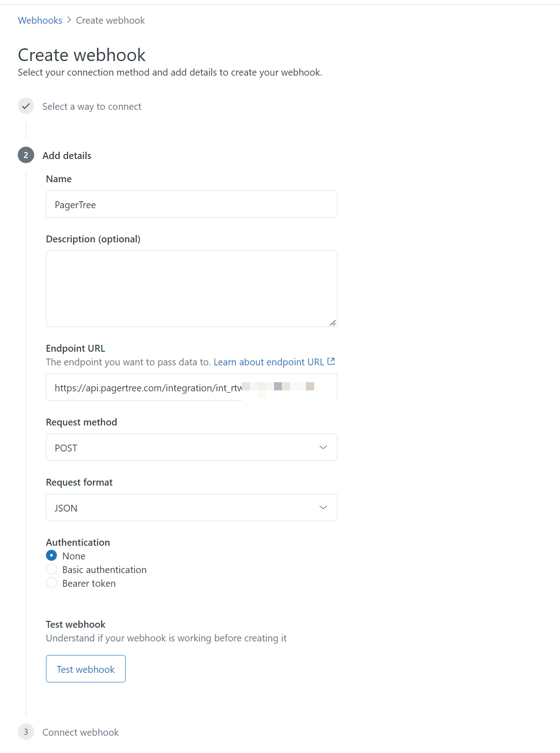The image size is (560, 753).
Task: Focus the Endpoint URL field
Action: point(191,388)
